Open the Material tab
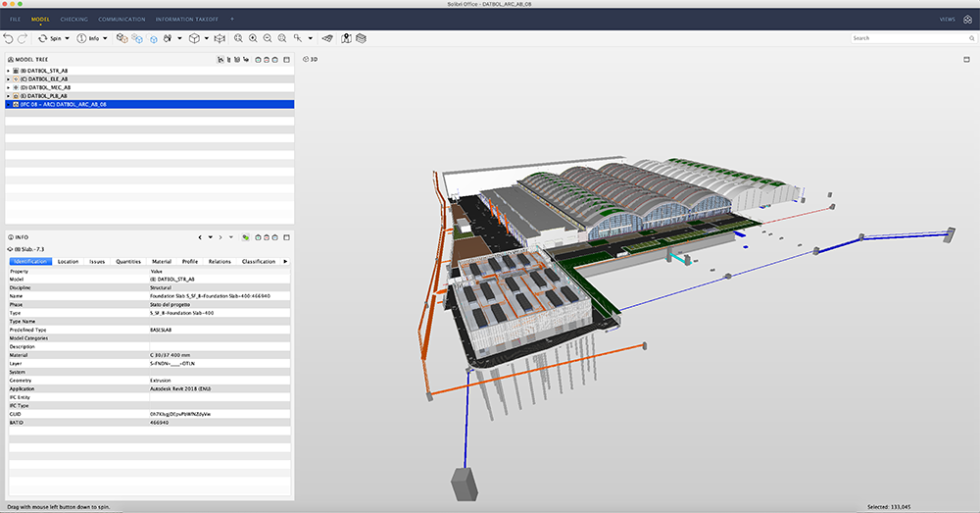The height and width of the screenshot is (513, 980). click(x=162, y=262)
